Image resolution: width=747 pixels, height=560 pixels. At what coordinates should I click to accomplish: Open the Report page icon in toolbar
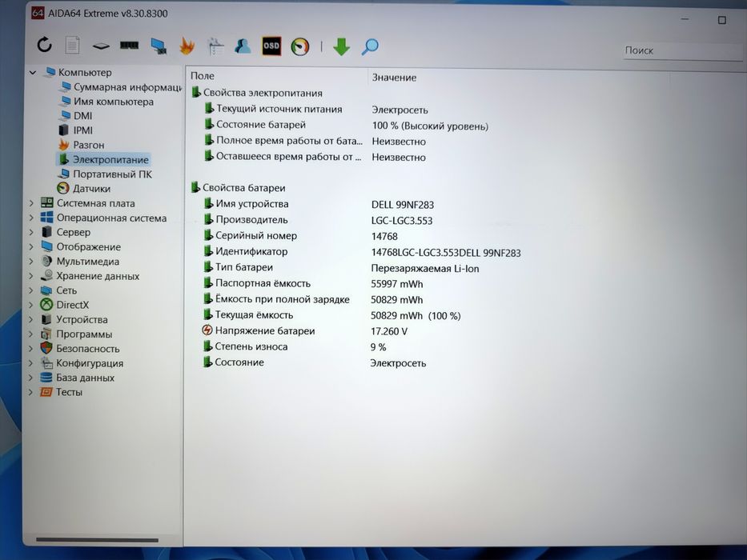pos(72,46)
